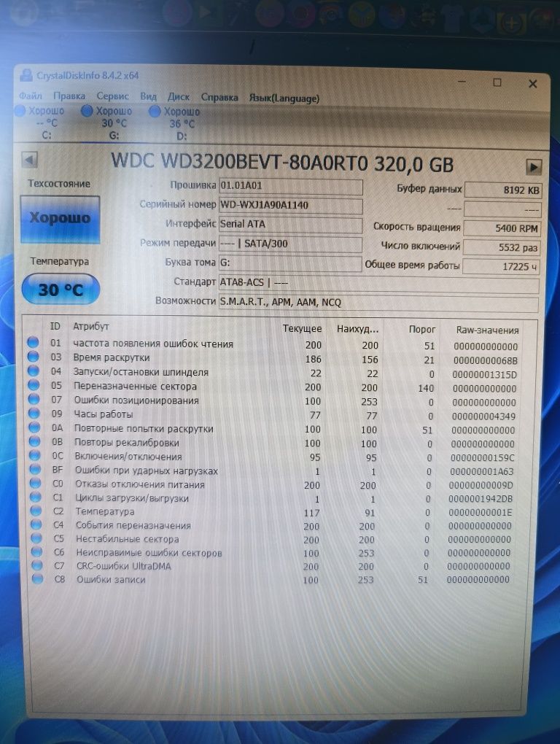The height and width of the screenshot is (744, 560).
Task: Click the total hours value 17225 ч
Action: tap(501, 266)
